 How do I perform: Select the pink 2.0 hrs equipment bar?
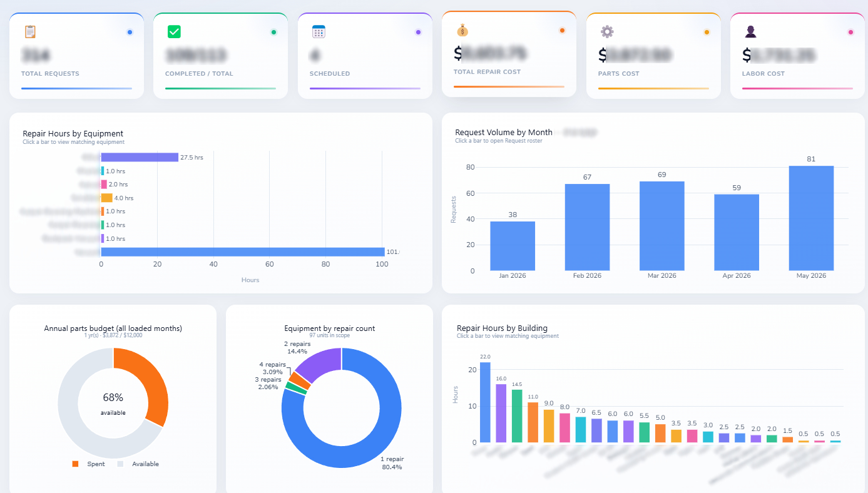pyautogui.click(x=104, y=185)
